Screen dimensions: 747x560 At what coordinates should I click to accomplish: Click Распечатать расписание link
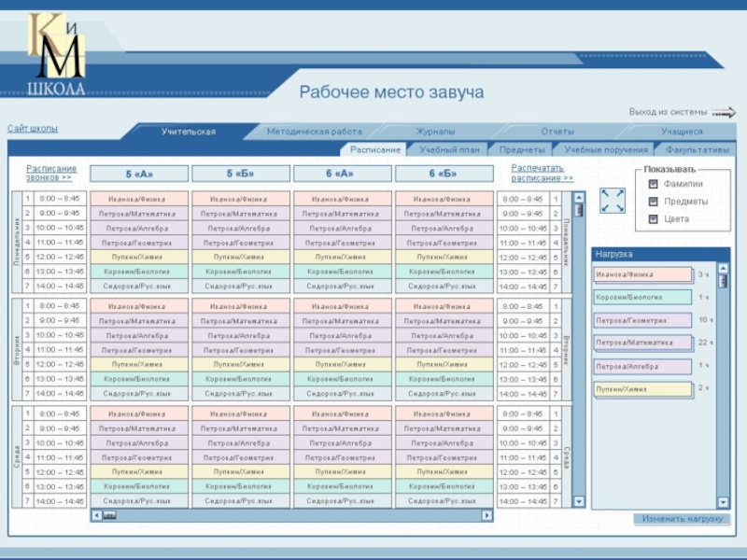pos(542,174)
